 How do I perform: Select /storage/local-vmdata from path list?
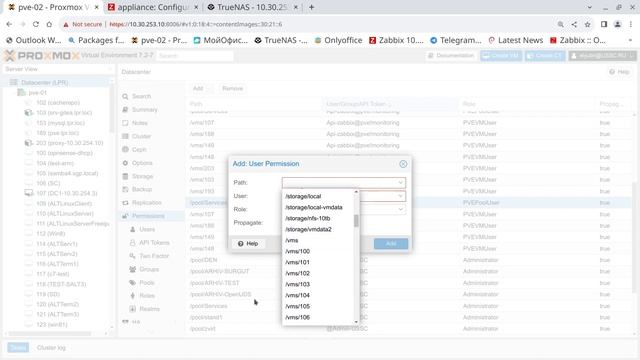click(318, 207)
